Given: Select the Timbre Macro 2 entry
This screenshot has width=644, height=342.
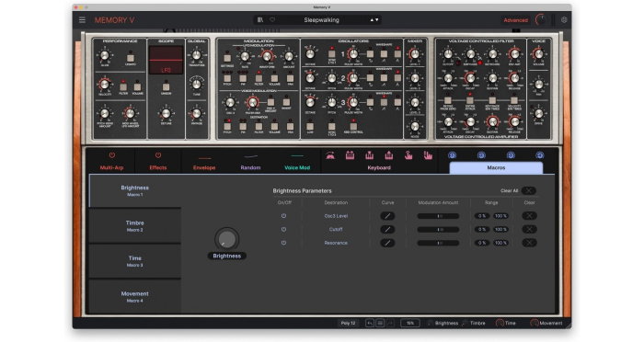Looking at the screenshot, I should 134,226.
